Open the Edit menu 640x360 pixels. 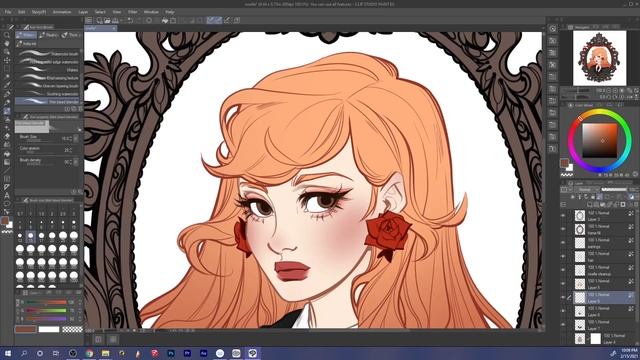pyautogui.click(x=22, y=12)
